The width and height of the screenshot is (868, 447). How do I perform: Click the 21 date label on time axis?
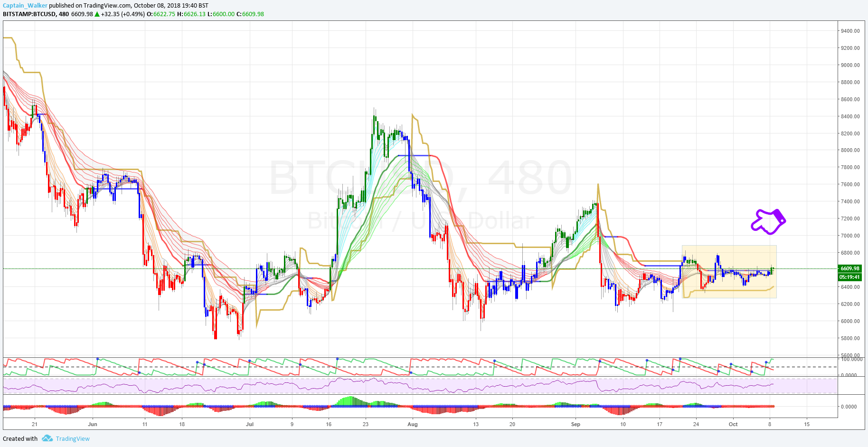35,424
